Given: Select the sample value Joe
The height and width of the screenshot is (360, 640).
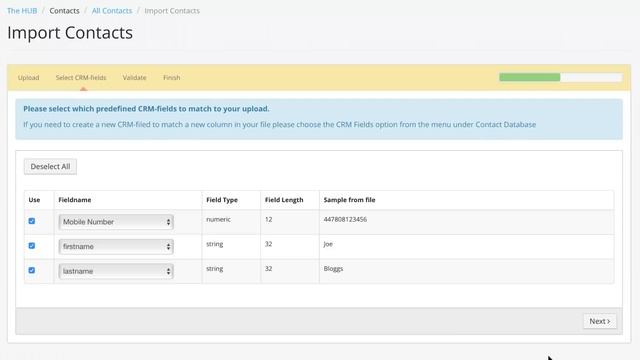Looking at the screenshot, I should click(328, 244).
